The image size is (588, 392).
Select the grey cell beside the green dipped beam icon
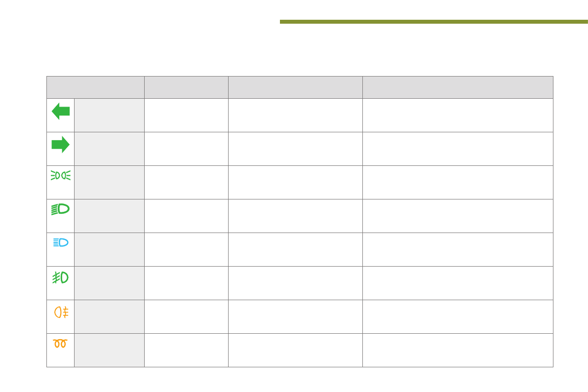point(109,216)
